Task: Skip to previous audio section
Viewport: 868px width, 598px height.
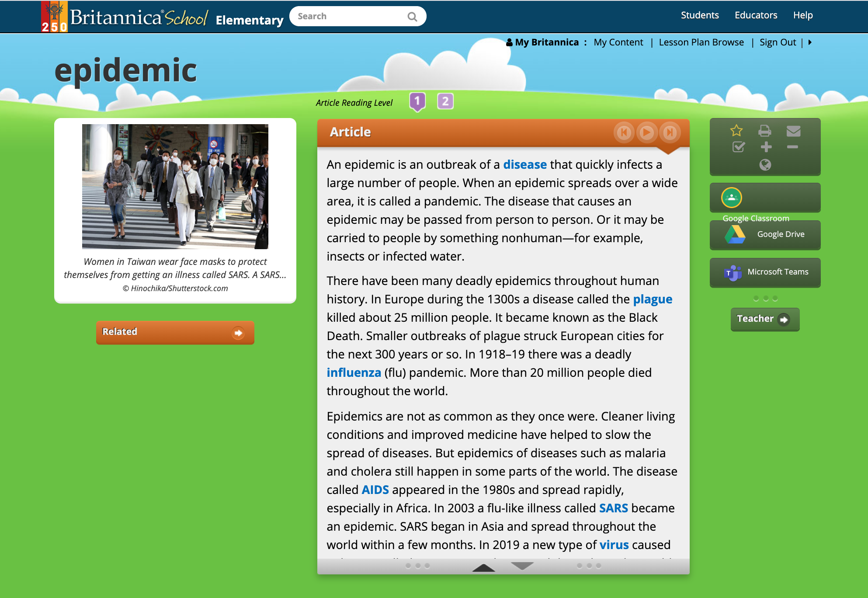Action: (x=624, y=132)
